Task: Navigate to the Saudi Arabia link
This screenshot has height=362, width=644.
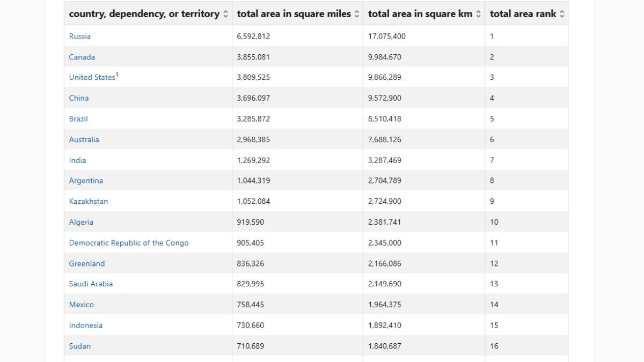Action: click(91, 284)
